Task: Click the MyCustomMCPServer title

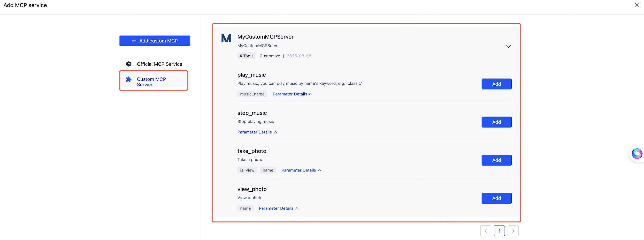Action: point(265,37)
